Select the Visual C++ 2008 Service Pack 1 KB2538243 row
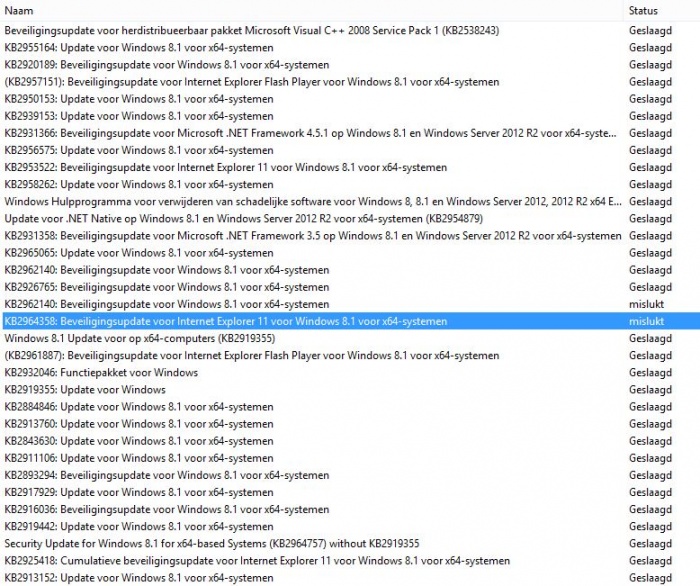The width and height of the screenshot is (700, 586). [350, 30]
